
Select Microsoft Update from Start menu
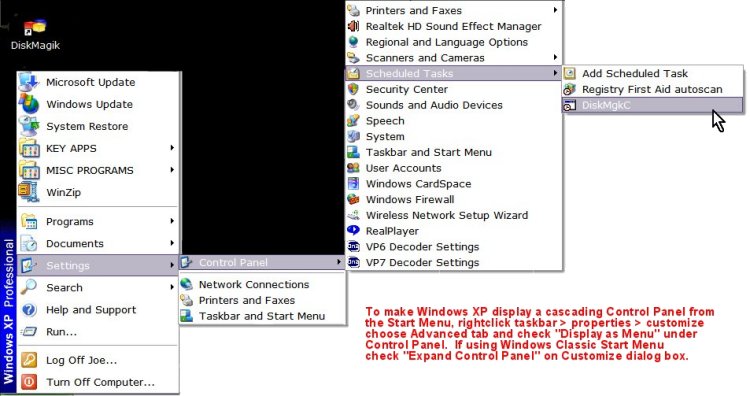point(98,82)
